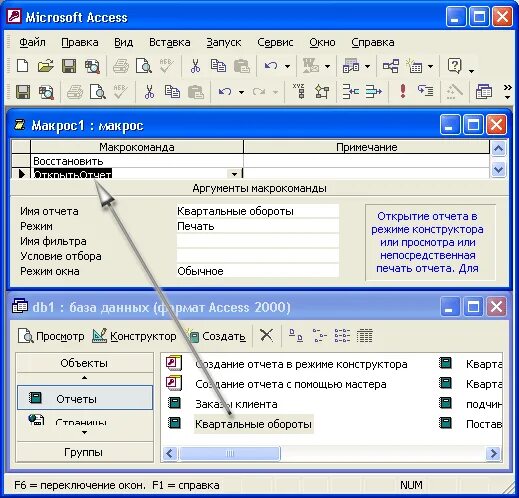
Task: Click the Undo arrow icon in macro toolbar row
Action: click(225, 92)
